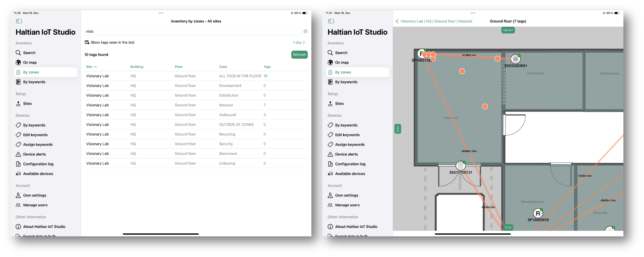The height and width of the screenshot is (257, 644).
Task: Click the 108,4m² width label on map
Action: (508, 30)
